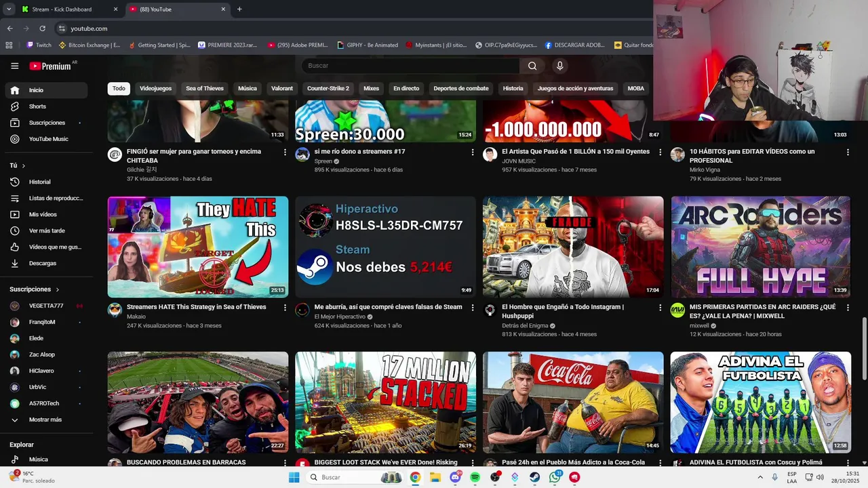Reload the page with browser refresh

[42, 28]
